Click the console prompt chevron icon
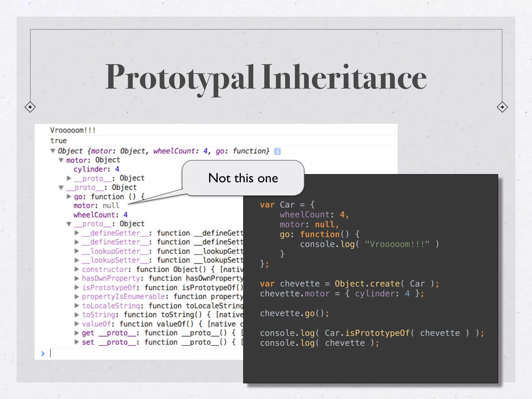The width and height of the screenshot is (532, 399). [43, 354]
